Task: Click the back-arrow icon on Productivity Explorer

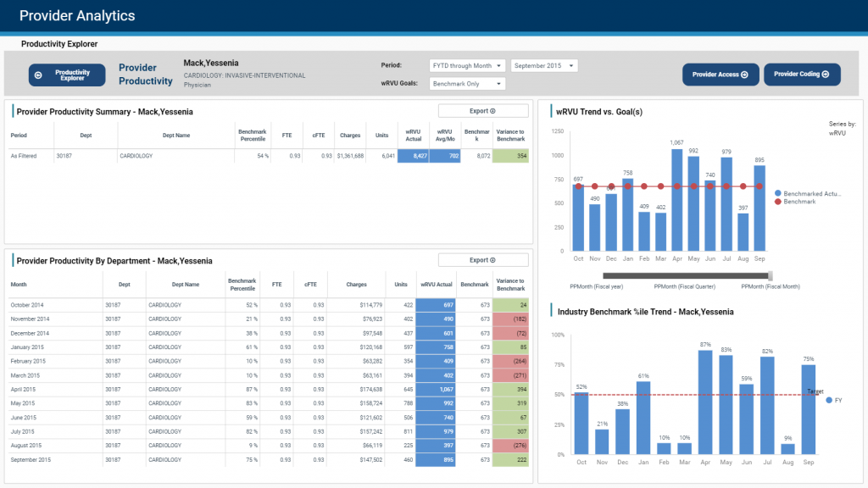Action: point(38,75)
